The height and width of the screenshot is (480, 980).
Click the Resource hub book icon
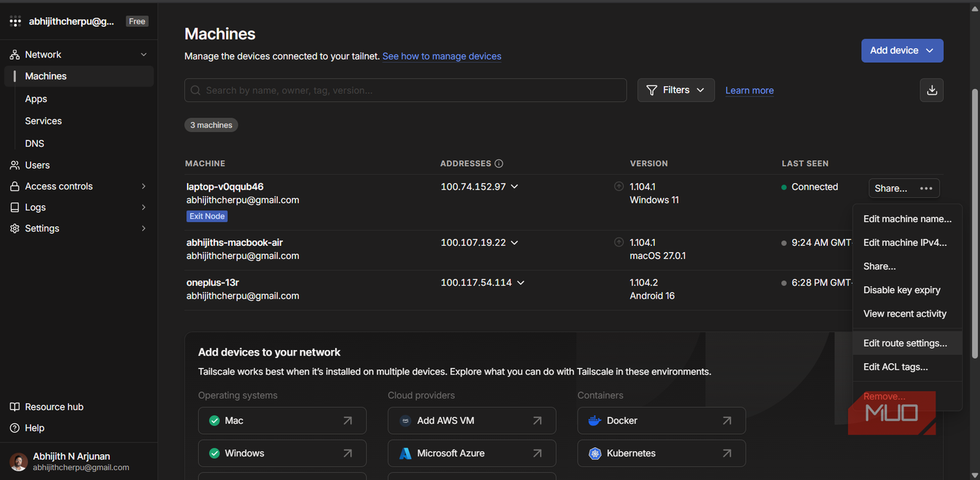coord(15,407)
